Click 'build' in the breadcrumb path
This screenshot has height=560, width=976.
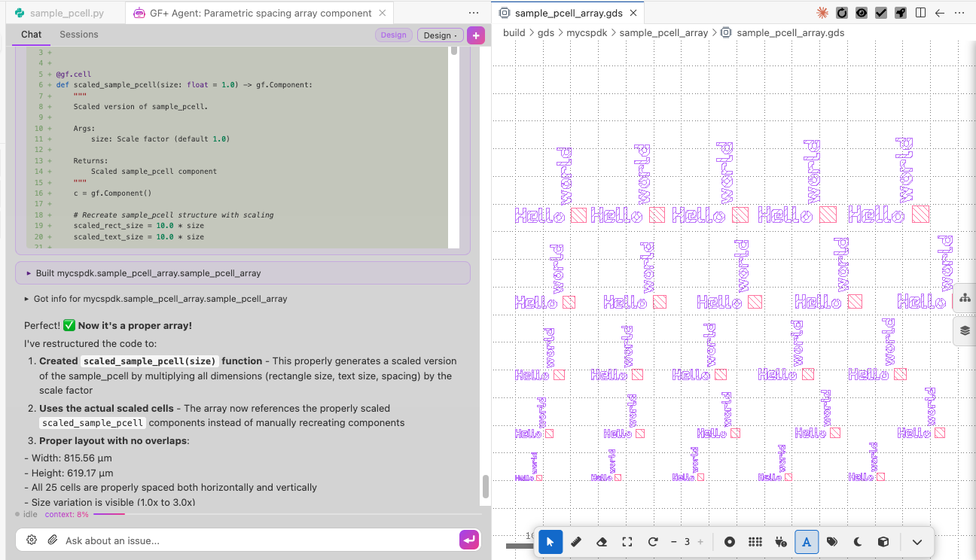click(x=514, y=33)
